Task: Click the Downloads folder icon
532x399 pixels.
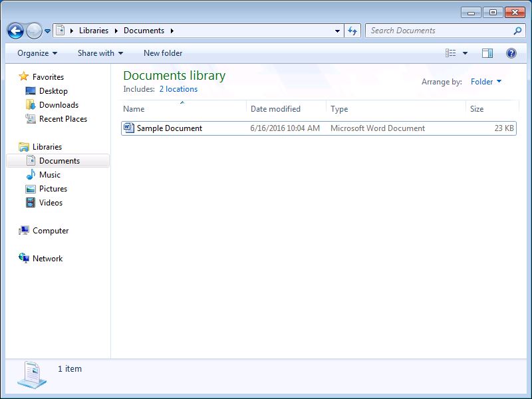Action: point(30,104)
